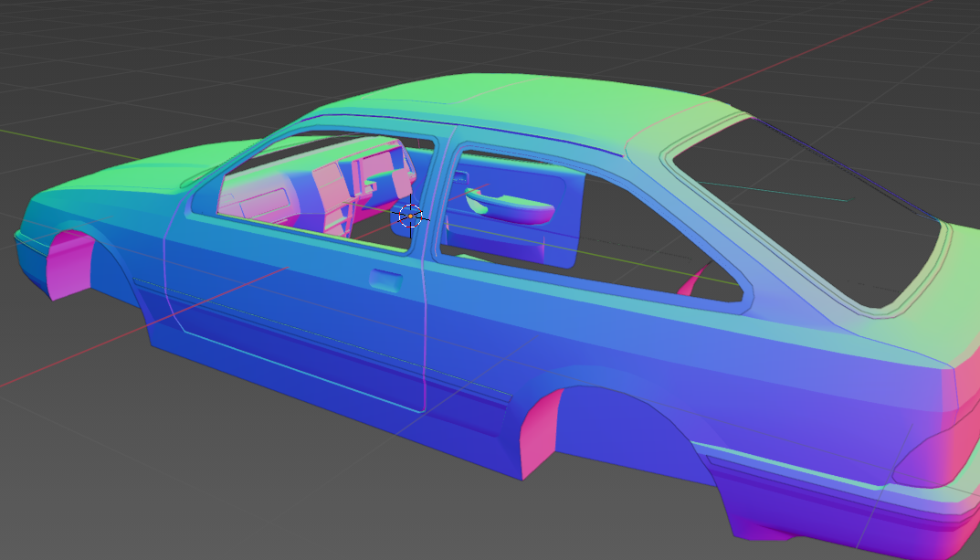
Task: Click the pink inner surface of the rear wheel arch
Action: pyautogui.click(x=542, y=432)
